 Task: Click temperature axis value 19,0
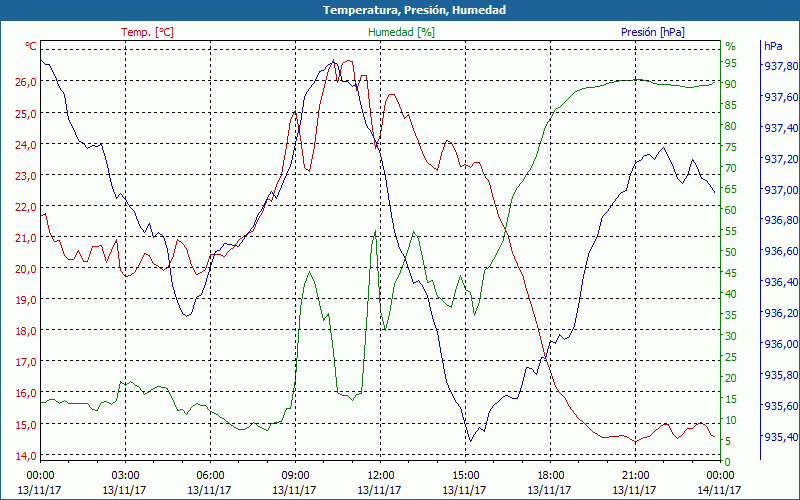pos(27,300)
